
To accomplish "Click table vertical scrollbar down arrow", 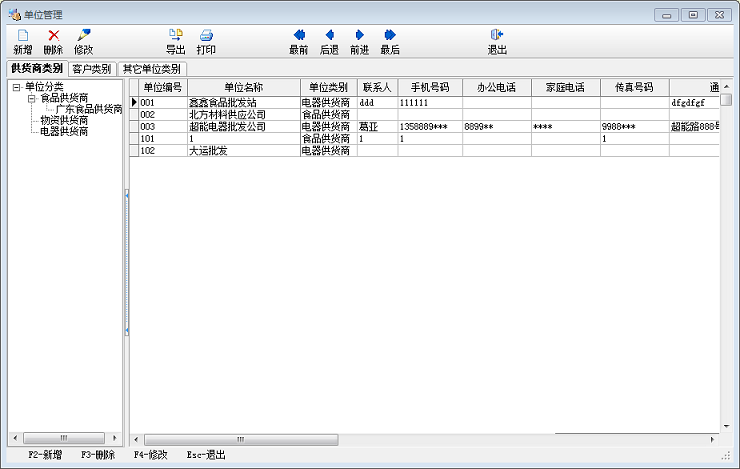I will pyautogui.click(x=726, y=427).
